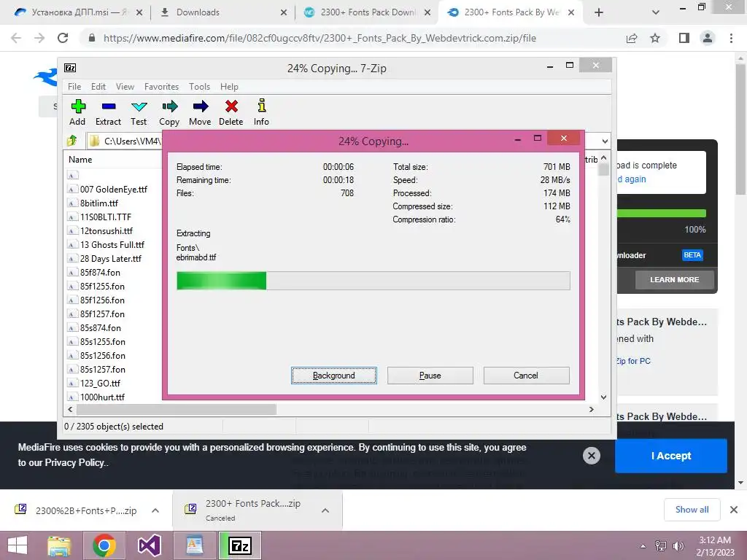Select 123_GO.ttf file

pos(100,383)
